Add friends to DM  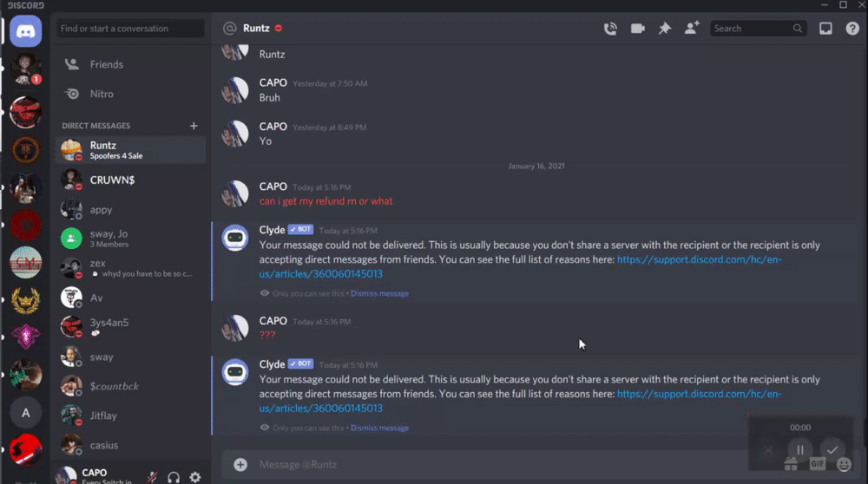[x=692, y=28]
